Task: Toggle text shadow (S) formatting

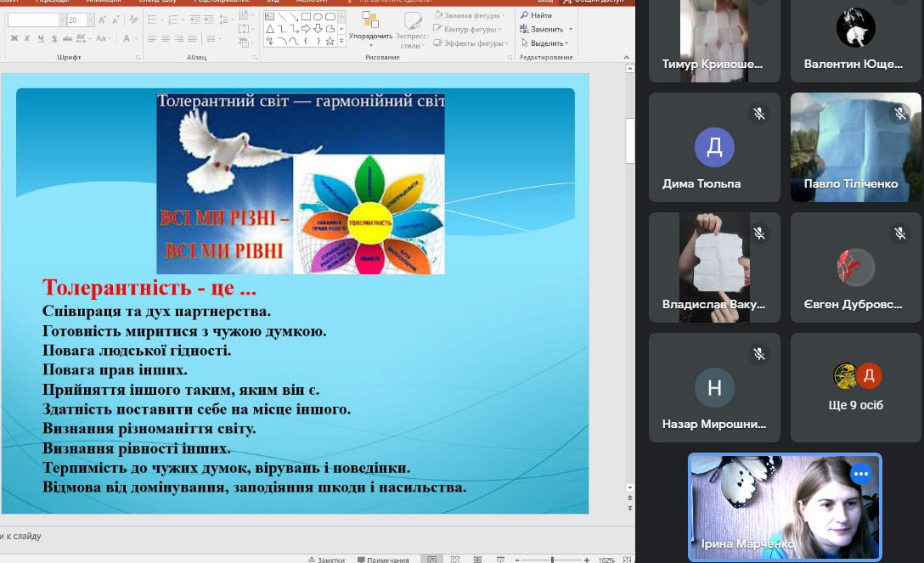Action: click(54, 39)
